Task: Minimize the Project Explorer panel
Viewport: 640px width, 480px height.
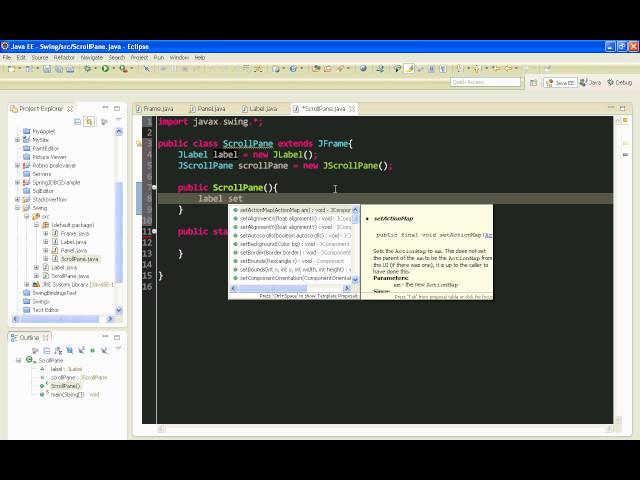Action: point(105,108)
